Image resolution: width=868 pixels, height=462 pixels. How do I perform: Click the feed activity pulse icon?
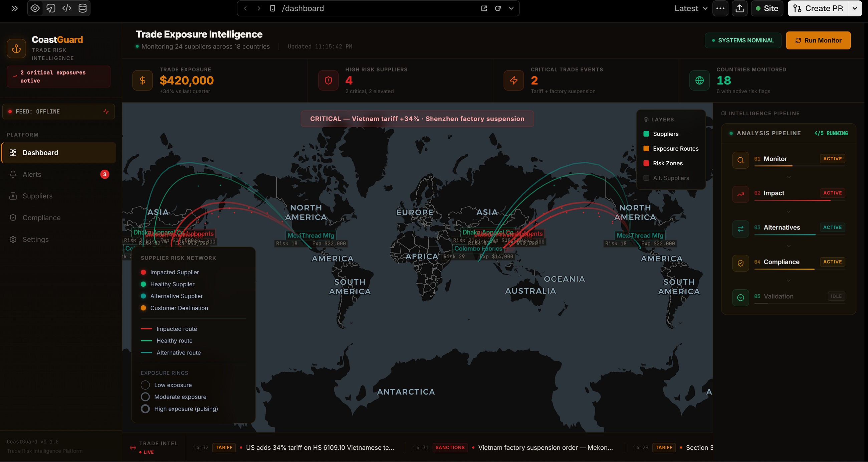(106, 112)
